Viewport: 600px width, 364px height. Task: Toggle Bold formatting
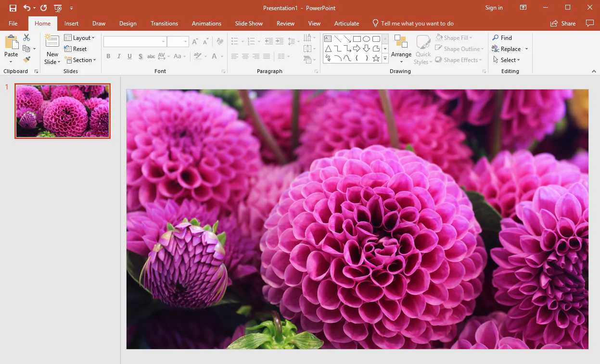[x=108, y=56]
